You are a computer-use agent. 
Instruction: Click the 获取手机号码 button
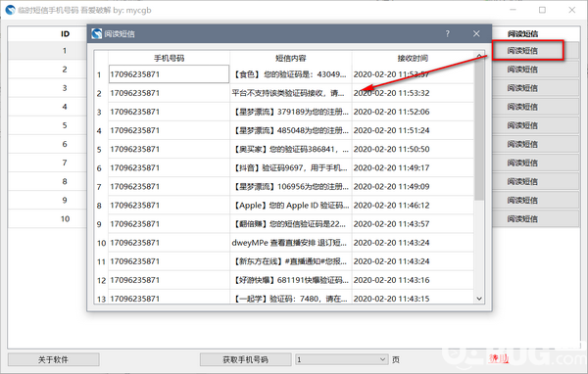(x=246, y=359)
